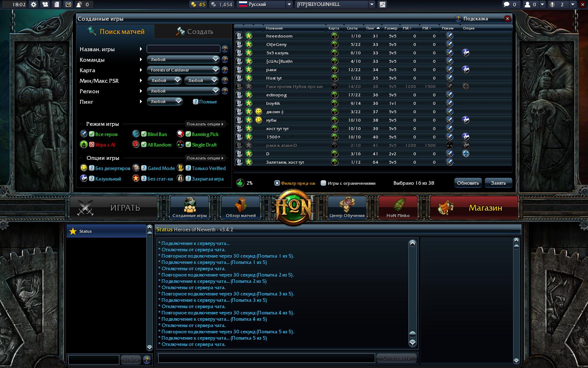This screenshot has width=588, height=368.
Task: Click the silver coins balance icon
Action: [213, 5]
